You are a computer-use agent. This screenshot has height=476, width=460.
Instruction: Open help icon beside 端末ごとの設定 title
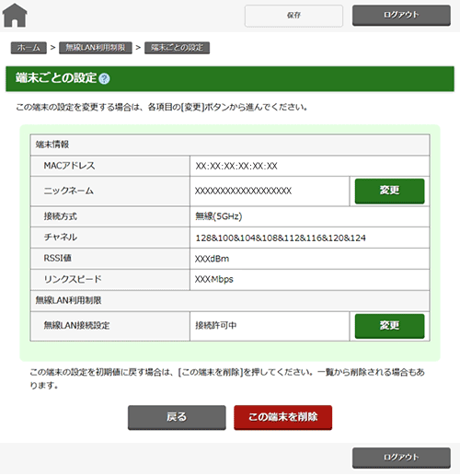point(104,79)
